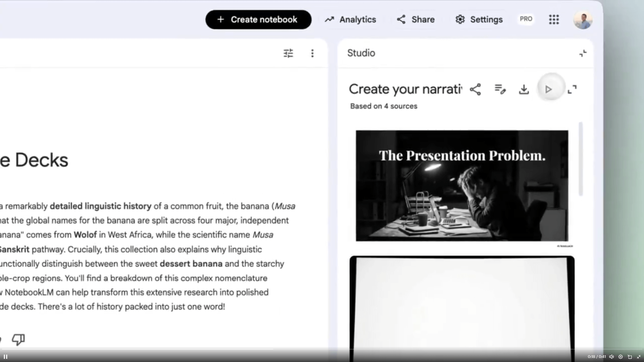Open the Analytics page
Screen dimensions: 644x362
[350, 20]
